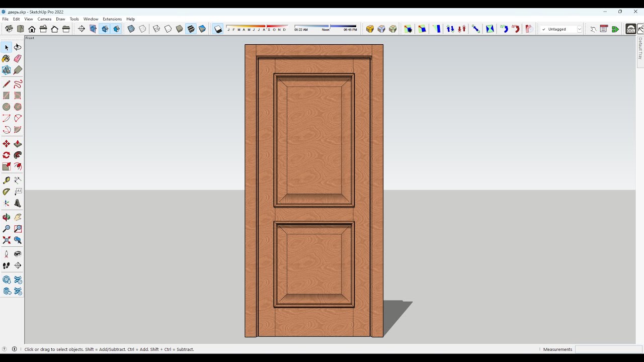Open the Draw menu
The width and height of the screenshot is (644, 362).
60,19
